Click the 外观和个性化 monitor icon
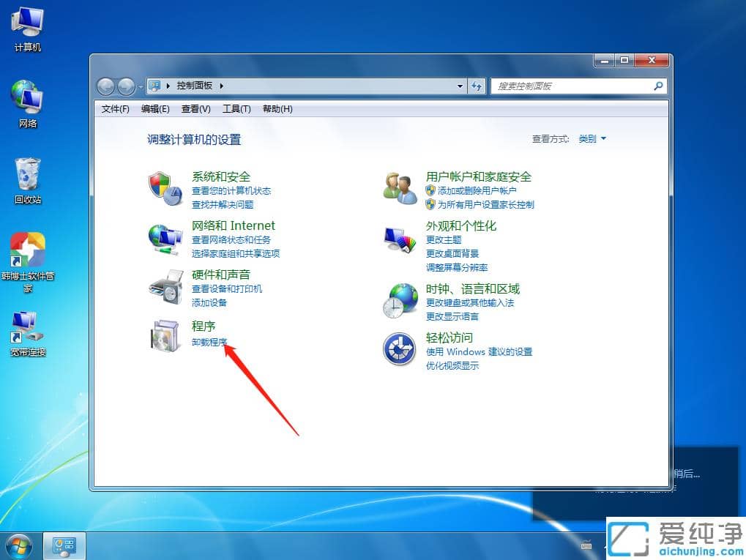746x560 pixels. click(x=398, y=236)
